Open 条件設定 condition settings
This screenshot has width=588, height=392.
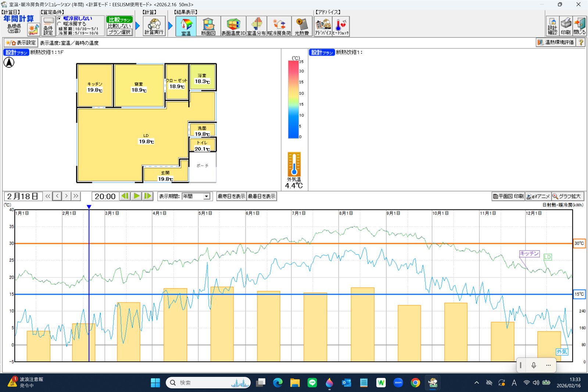pos(48,26)
